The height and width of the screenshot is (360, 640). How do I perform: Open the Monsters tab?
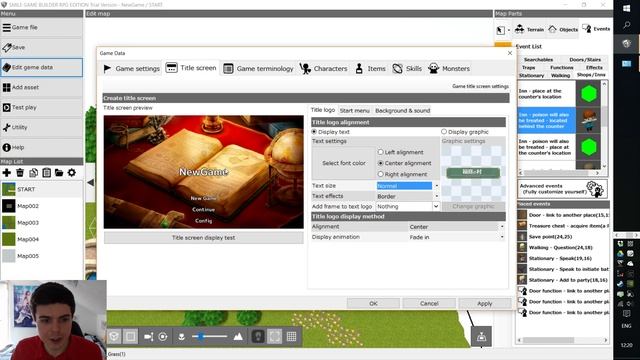point(449,69)
